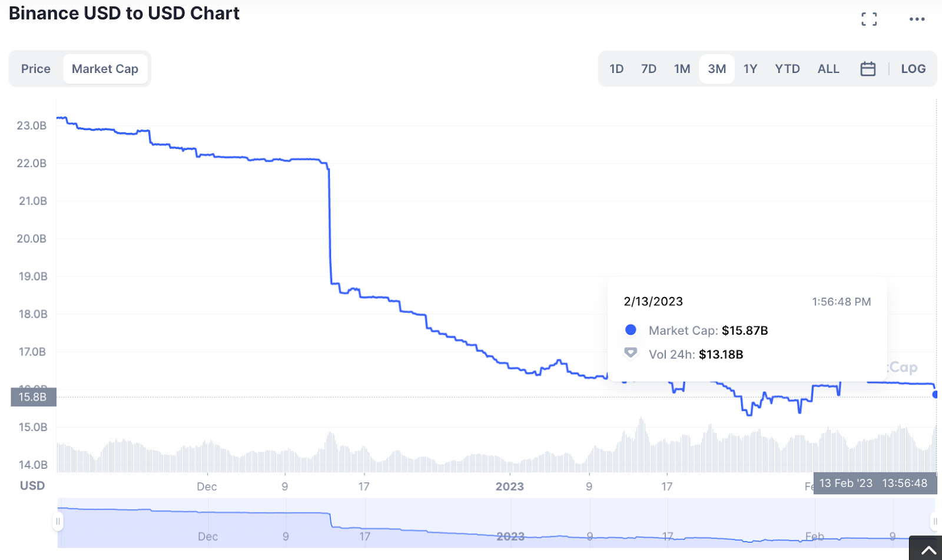Select the 7D time range
Image resolution: width=942 pixels, height=560 pixels.
(x=649, y=69)
